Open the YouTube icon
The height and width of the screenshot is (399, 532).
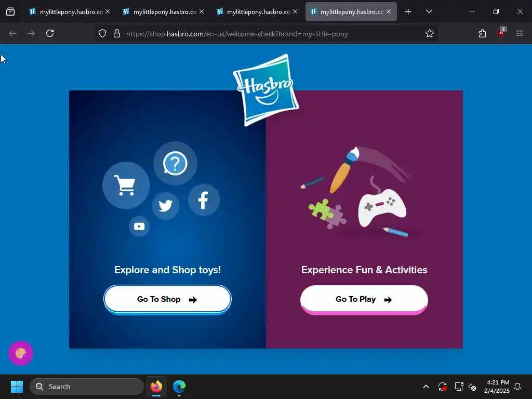tap(139, 227)
